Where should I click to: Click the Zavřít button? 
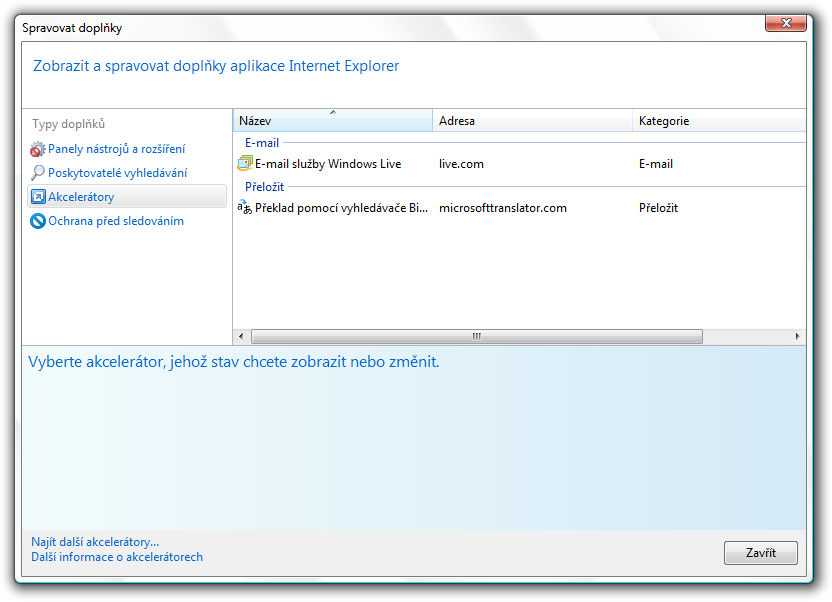[760, 553]
